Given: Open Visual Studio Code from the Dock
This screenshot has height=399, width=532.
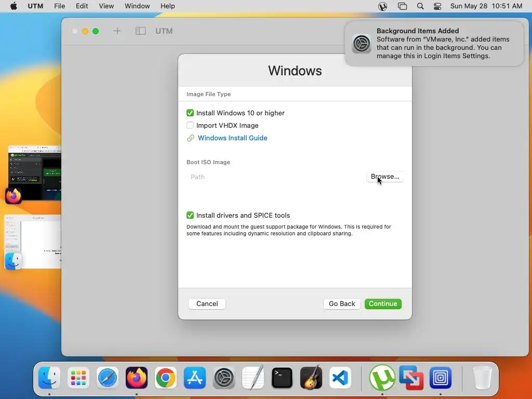Looking at the screenshot, I should [340, 378].
